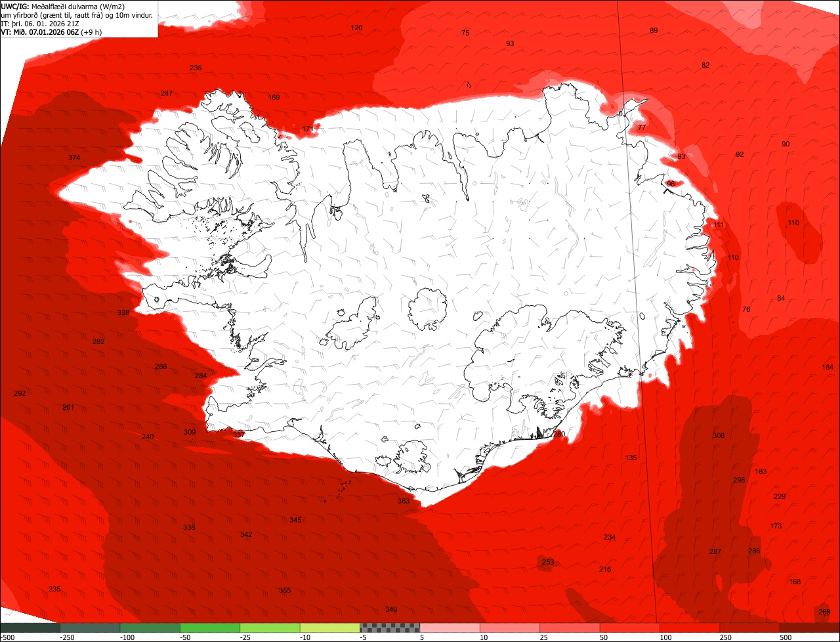
Task: Click the map value 135
Action: 631,458
